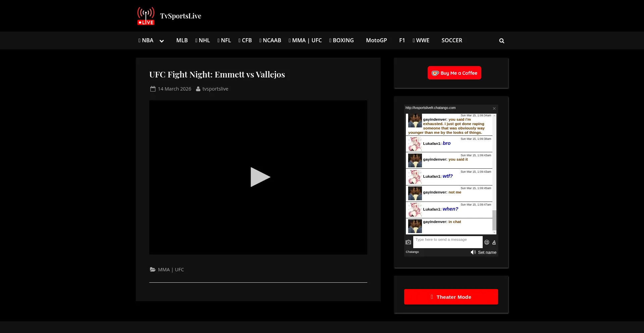Open the tvsportslive author link
Screen dimensions: 644x333
coord(215,89)
